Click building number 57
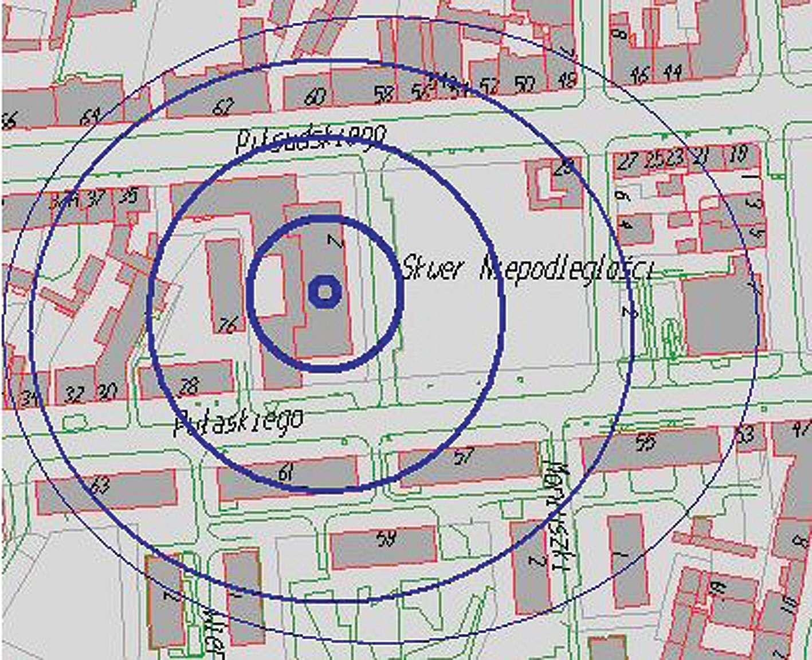This screenshot has width=812, height=660. tap(464, 456)
